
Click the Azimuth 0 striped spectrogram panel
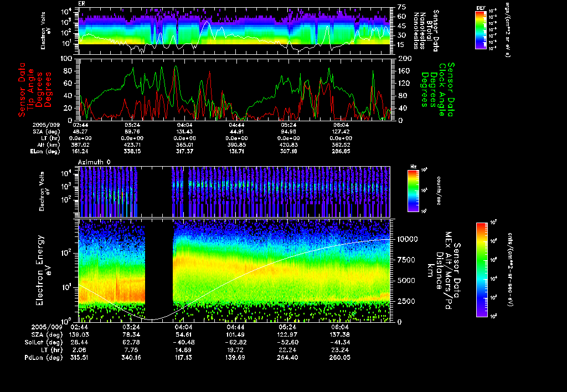(234, 192)
